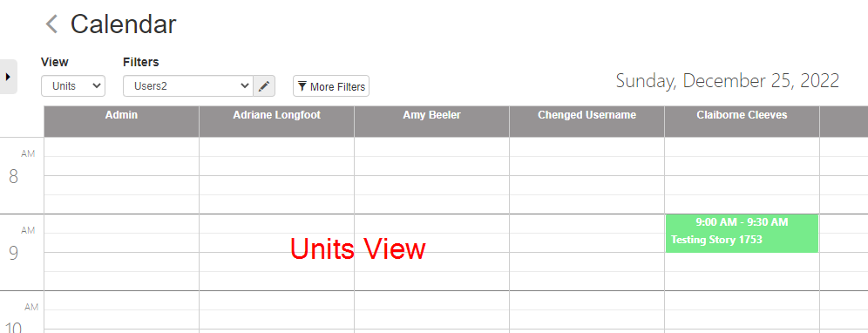Viewport: 868px width, 333px height.
Task: Go back using the chevron beside Calendar
Action: (51, 24)
